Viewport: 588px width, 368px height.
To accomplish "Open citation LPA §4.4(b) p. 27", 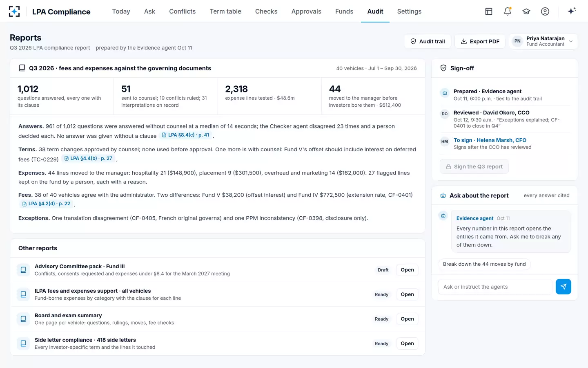I will point(88,158).
